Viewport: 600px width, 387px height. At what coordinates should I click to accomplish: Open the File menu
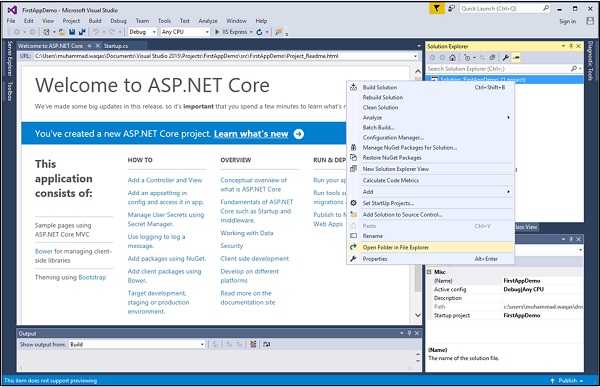coord(11,21)
